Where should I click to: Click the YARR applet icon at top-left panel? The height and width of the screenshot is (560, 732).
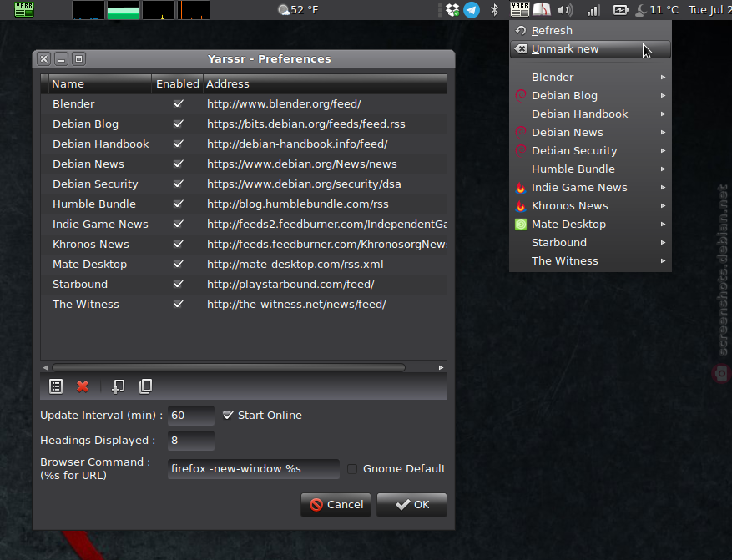coord(24,9)
